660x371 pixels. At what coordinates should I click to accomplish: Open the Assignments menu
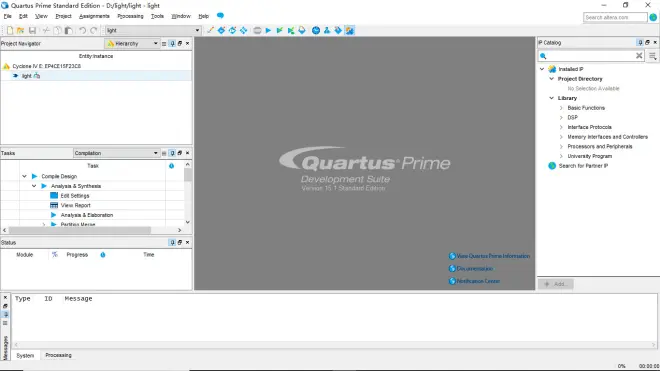pos(94,16)
